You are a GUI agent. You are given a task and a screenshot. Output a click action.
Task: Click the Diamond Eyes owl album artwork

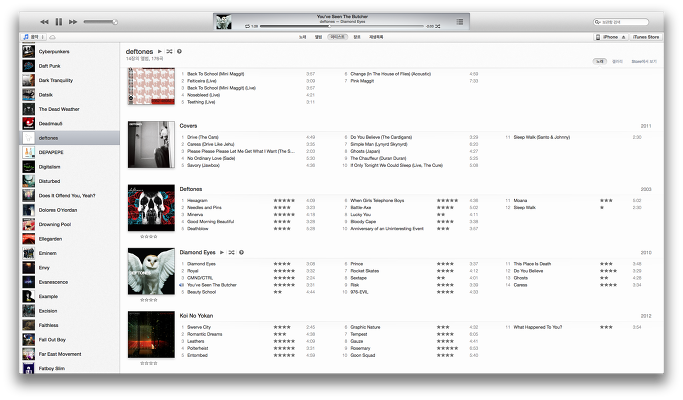(x=151, y=271)
